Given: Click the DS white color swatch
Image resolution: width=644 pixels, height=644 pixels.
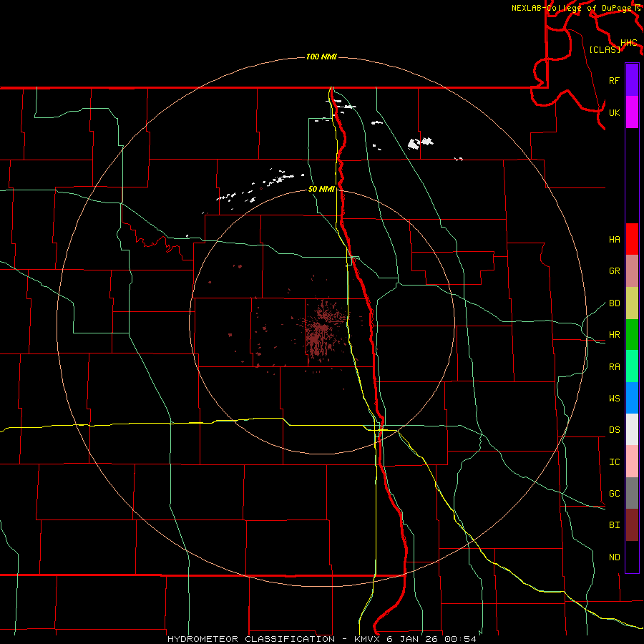Looking at the screenshot, I should [632, 429].
